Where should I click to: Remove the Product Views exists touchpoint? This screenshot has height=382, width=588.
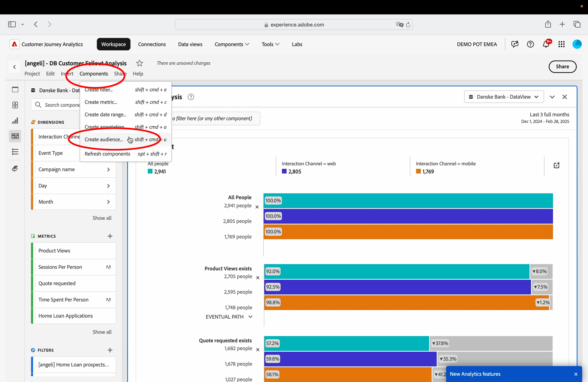[x=258, y=278]
